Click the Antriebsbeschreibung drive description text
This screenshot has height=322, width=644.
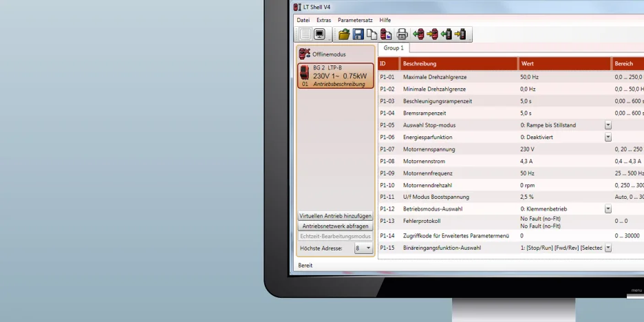click(x=339, y=84)
